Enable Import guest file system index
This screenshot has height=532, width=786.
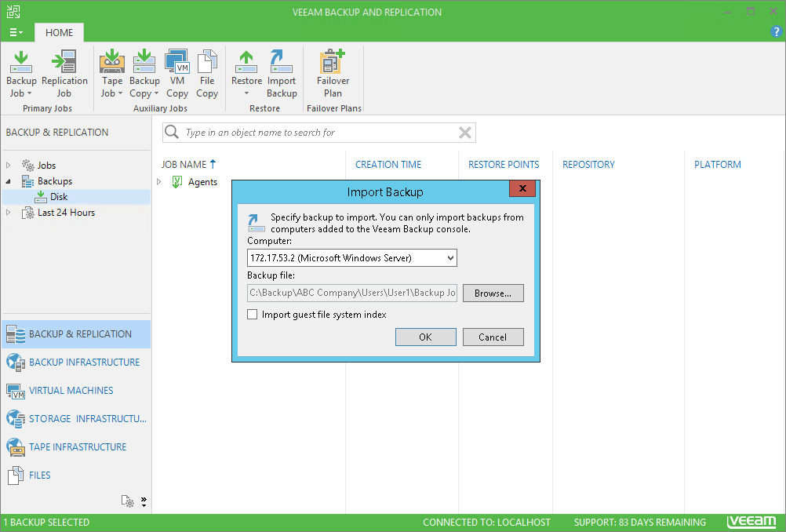point(252,315)
